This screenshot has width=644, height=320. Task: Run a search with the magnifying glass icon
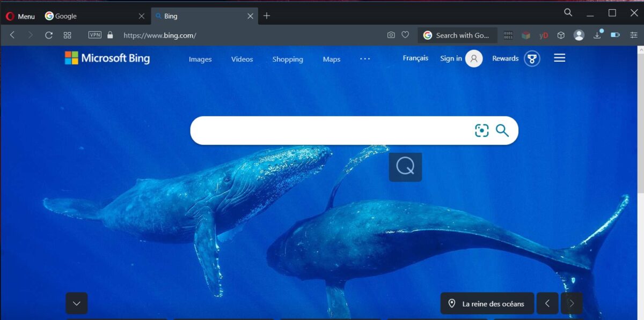(x=502, y=130)
